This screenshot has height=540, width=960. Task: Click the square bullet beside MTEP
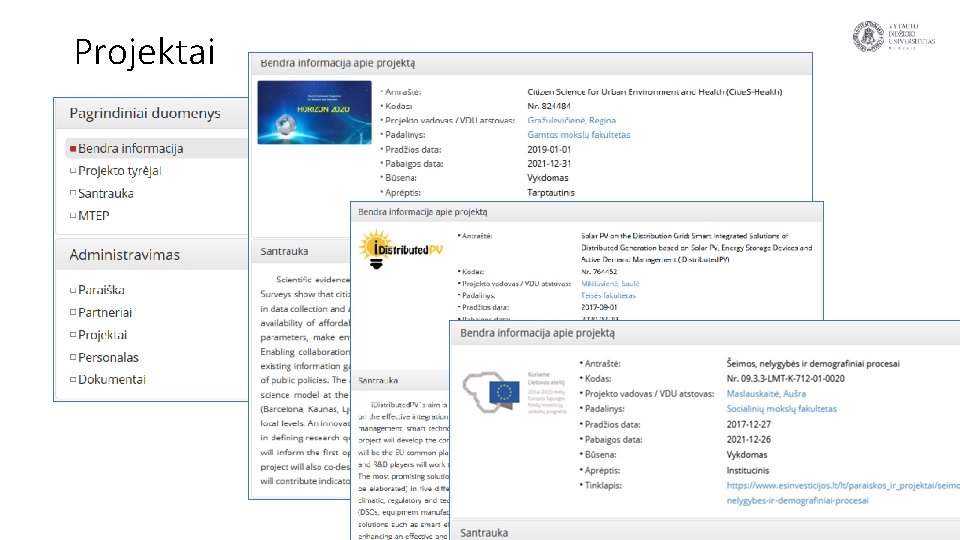point(73,216)
